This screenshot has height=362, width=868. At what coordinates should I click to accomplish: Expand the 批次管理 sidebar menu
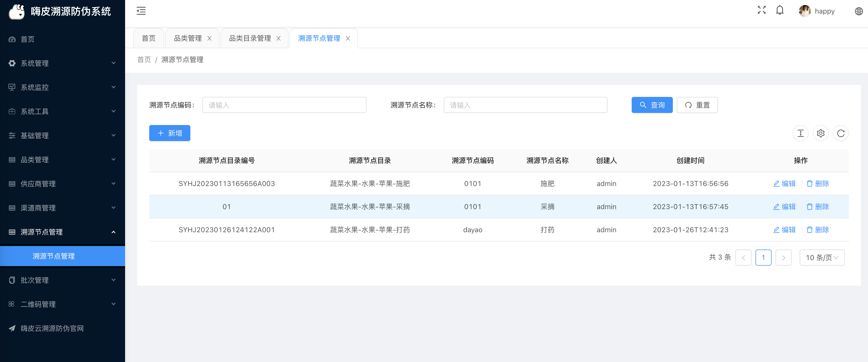pos(62,280)
